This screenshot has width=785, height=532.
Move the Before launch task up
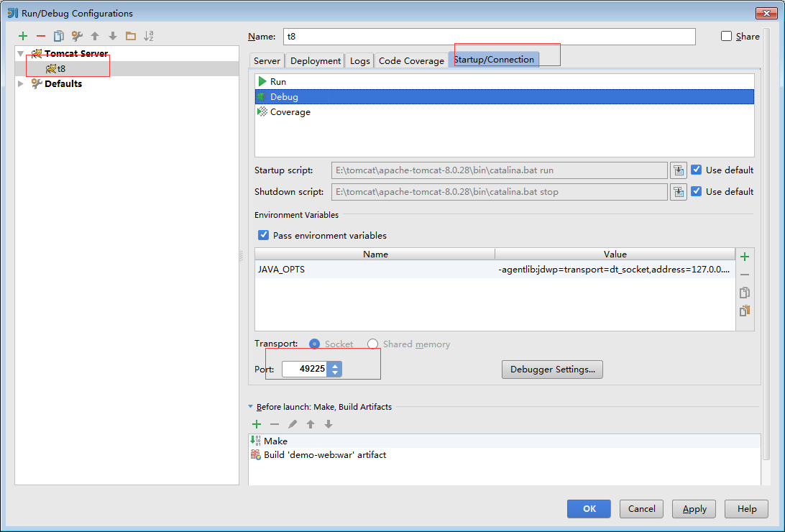pos(311,424)
